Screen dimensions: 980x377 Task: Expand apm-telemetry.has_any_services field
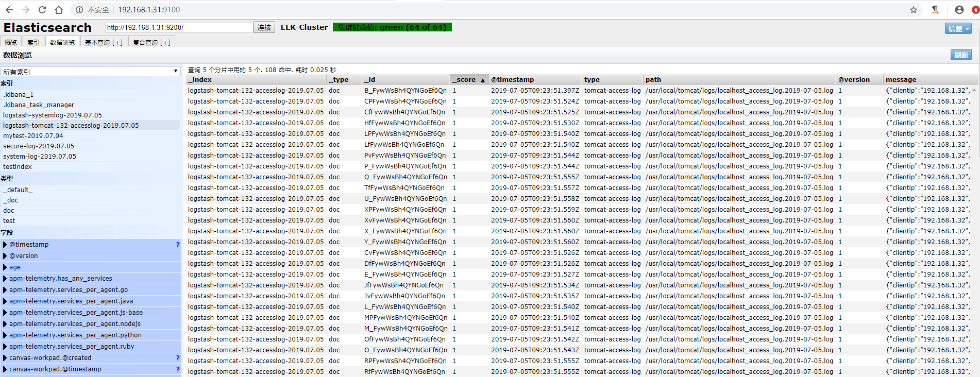(5, 279)
